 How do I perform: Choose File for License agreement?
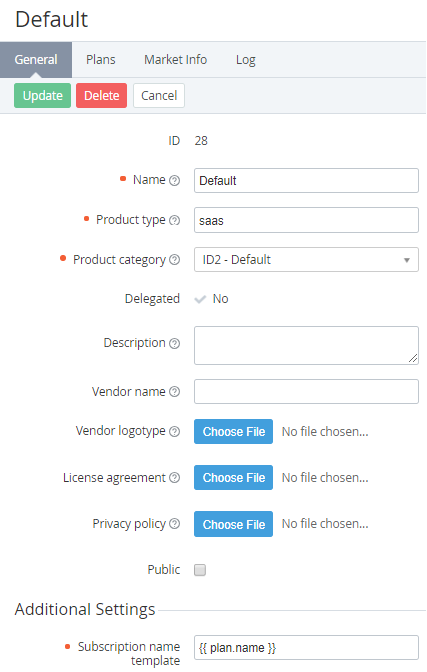tap(234, 477)
